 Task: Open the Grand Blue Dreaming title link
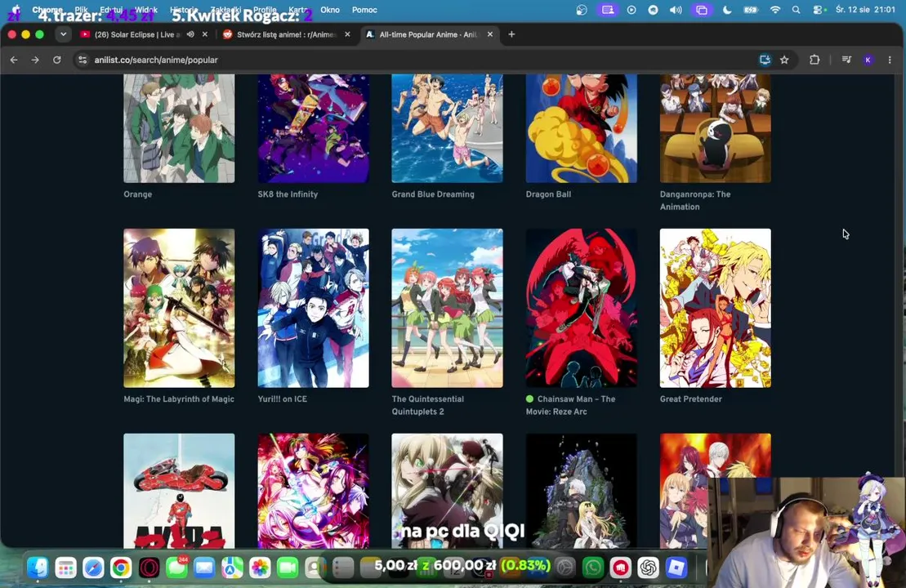[433, 194]
